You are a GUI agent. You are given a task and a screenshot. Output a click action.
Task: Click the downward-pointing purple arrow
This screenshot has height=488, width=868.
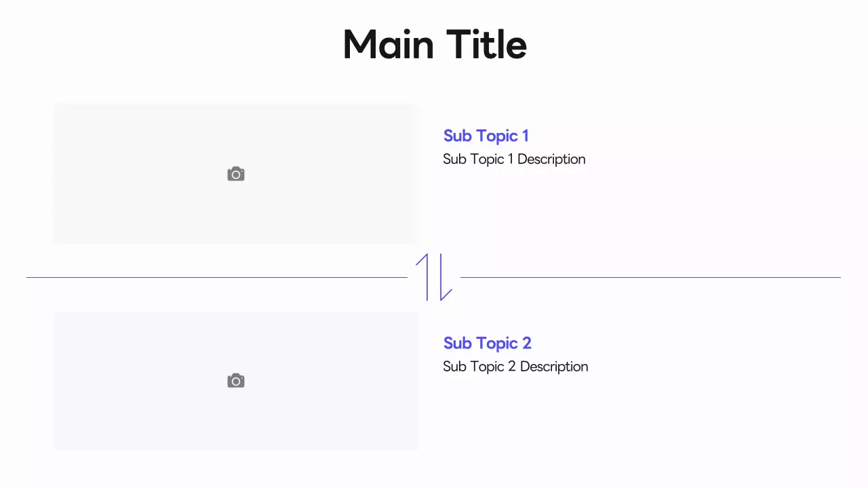[x=442, y=278]
